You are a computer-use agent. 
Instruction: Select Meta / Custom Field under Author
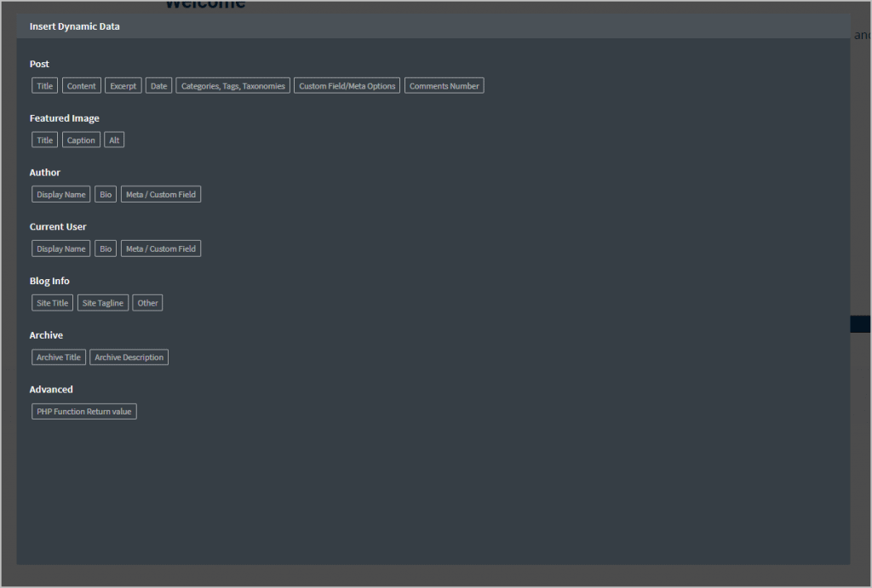coord(160,193)
